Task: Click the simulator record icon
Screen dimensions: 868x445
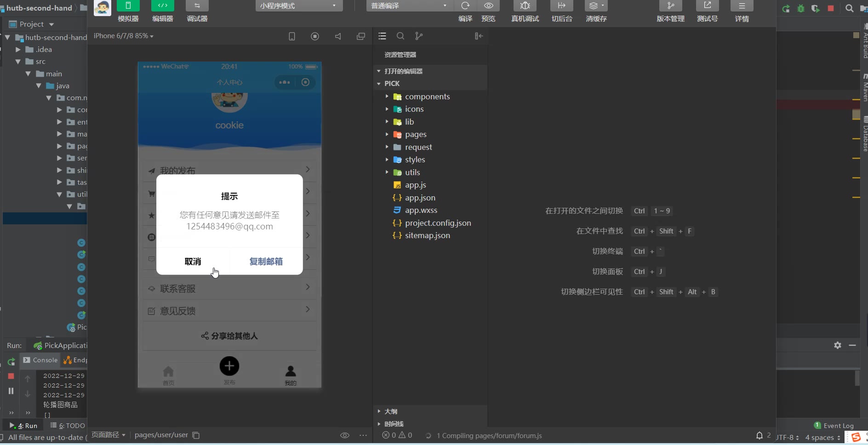Action: (x=315, y=36)
